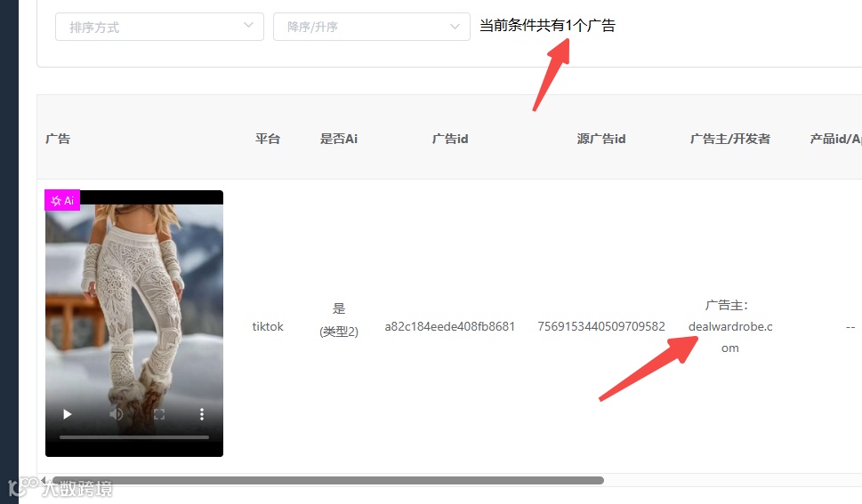Click the 是 (类型2) Ai type cell

coord(339,320)
